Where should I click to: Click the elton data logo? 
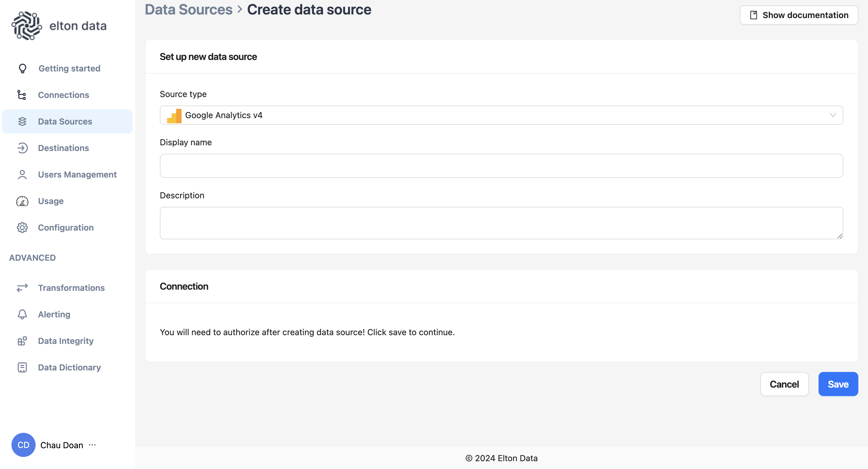pos(59,26)
